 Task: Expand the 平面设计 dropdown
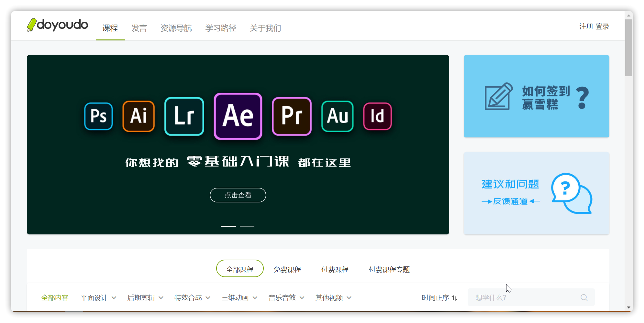point(98,298)
